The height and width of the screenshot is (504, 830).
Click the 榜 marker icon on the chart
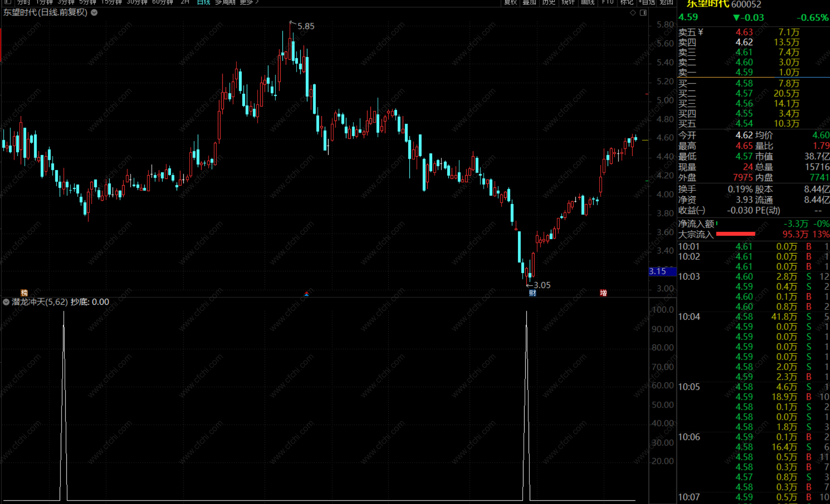tap(24, 292)
